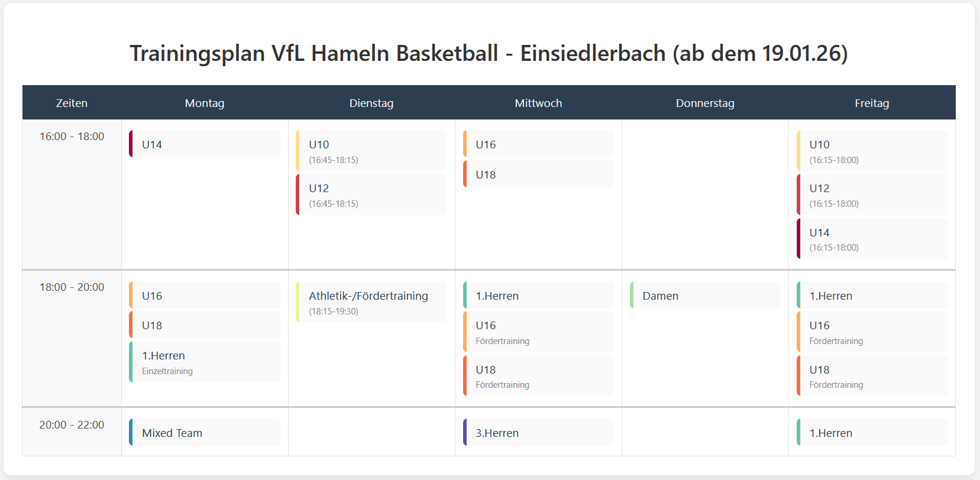Select the 3.Herren entry on Mittwoch
The width and height of the screenshot is (980, 480).
(x=538, y=433)
